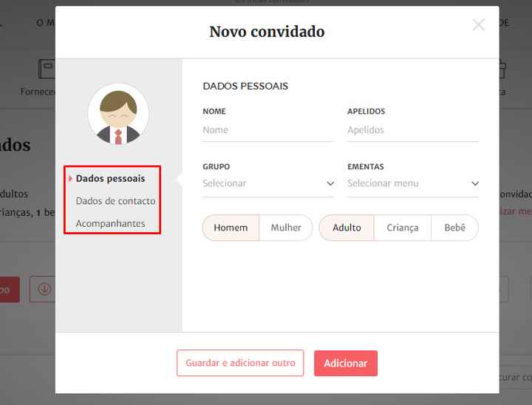Select Homem gender option
Viewport: 532px width, 405px height.
(231, 228)
